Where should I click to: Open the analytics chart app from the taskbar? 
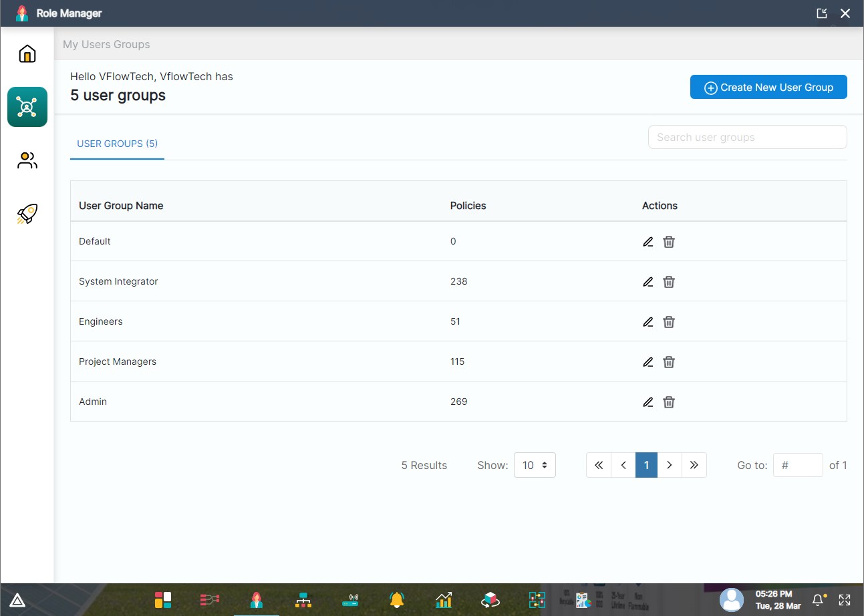(444, 600)
